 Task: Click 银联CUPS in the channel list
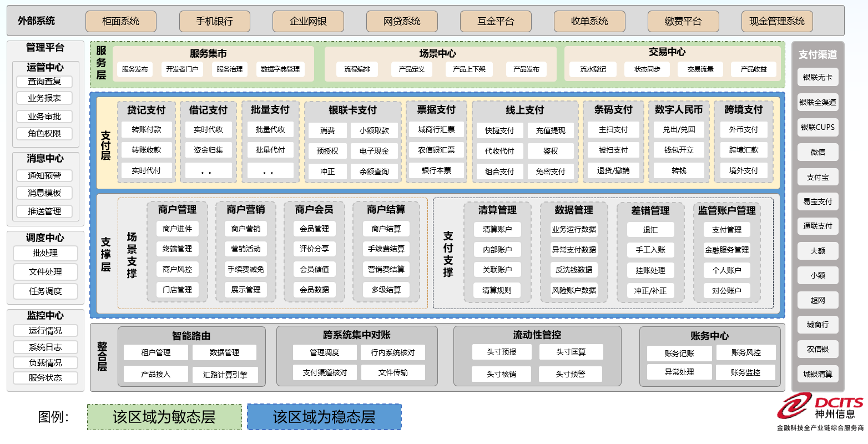(x=817, y=127)
